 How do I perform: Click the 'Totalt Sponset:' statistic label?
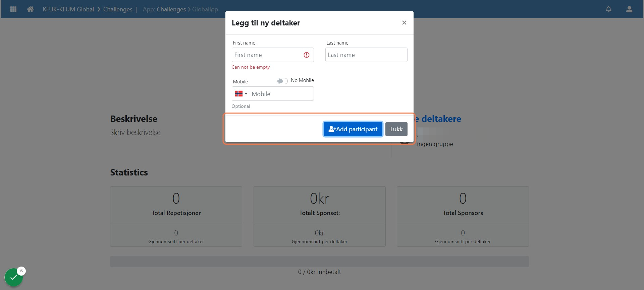[319, 213]
